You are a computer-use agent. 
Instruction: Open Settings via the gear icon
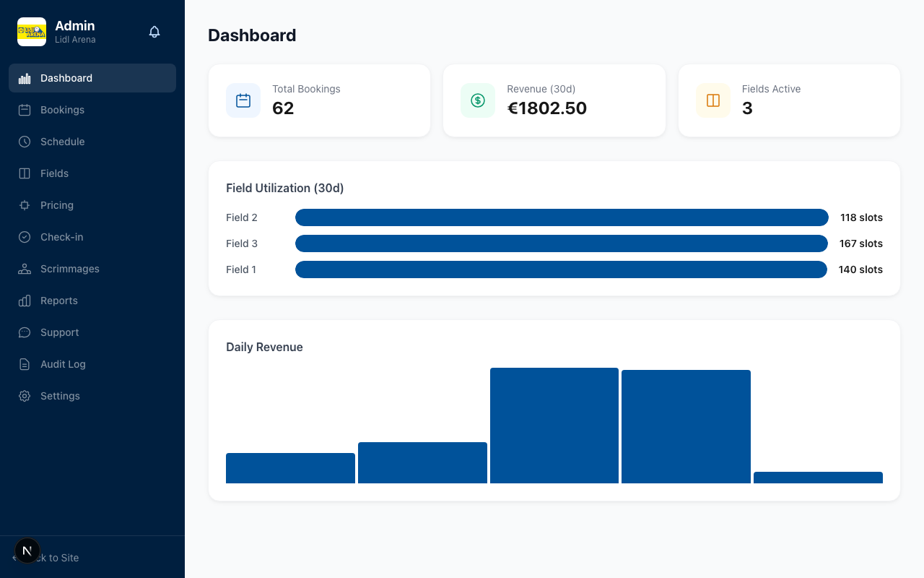click(x=25, y=396)
